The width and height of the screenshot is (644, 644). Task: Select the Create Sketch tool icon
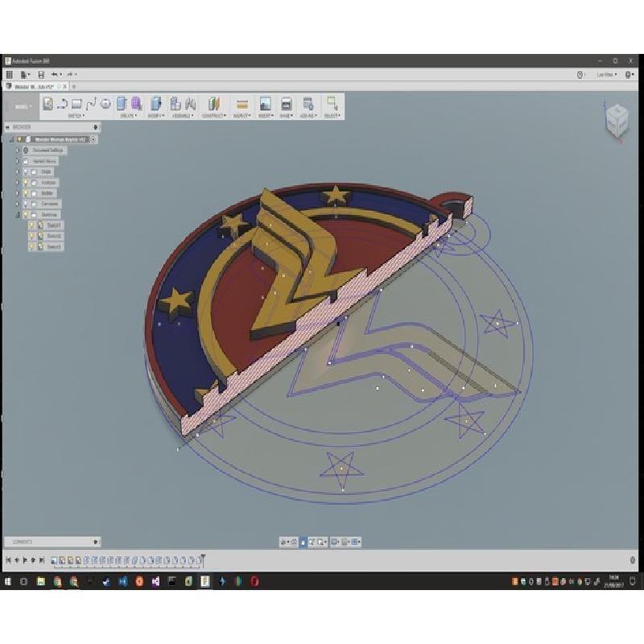tap(47, 104)
